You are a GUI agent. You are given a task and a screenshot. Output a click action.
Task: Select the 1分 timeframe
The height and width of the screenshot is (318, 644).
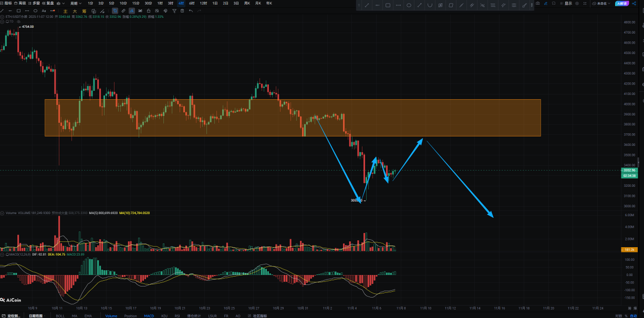tap(90, 3)
